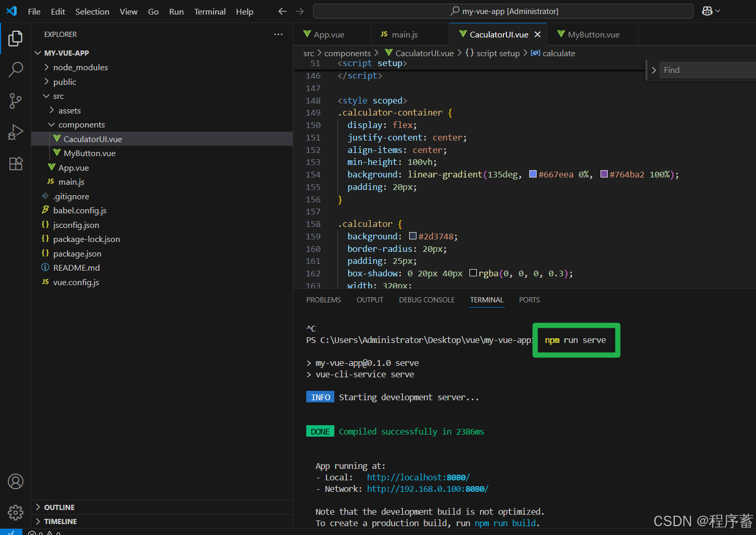Open the View menu

coord(128,11)
